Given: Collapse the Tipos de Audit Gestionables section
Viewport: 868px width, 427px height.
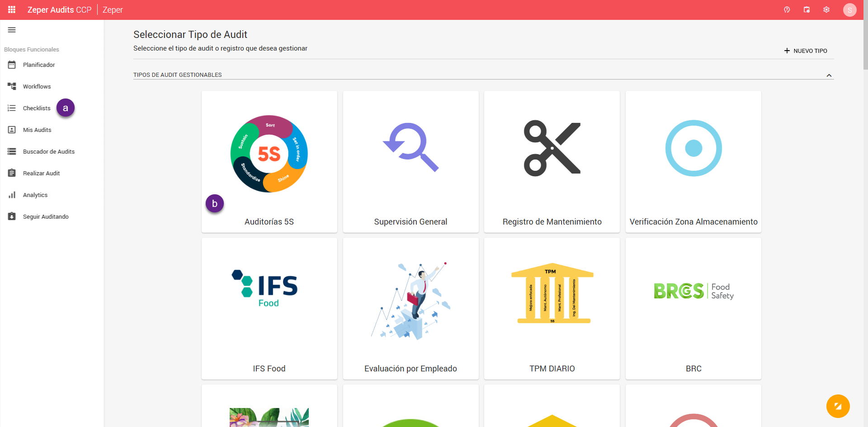Looking at the screenshot, I should [829, 75].
